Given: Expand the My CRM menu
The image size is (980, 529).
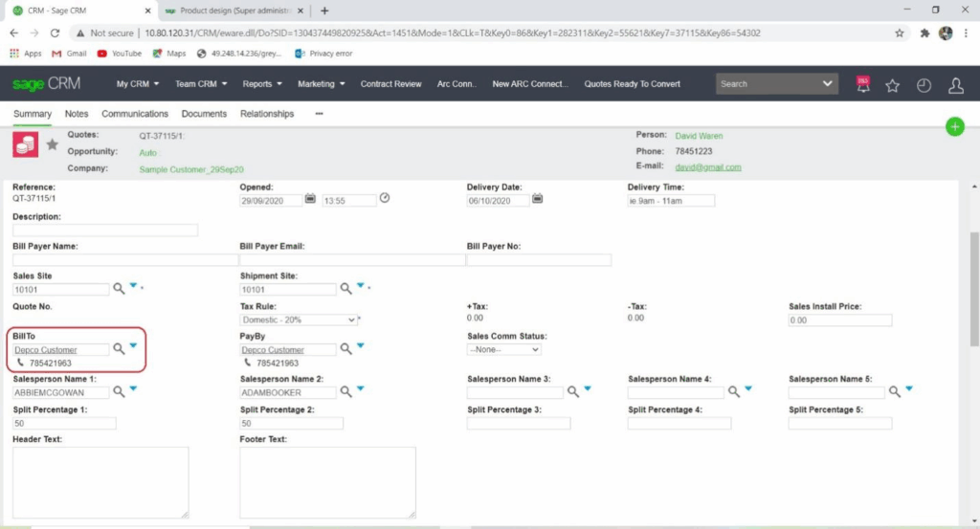Looking at the screenshot, I should pos(138,84).
